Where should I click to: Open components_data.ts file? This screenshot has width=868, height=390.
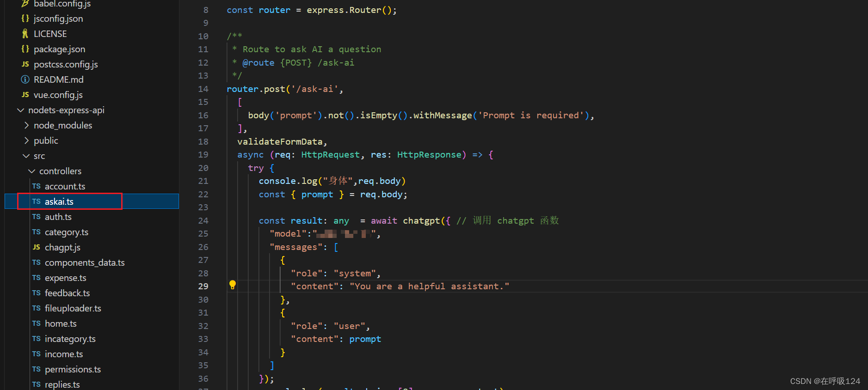85,262
